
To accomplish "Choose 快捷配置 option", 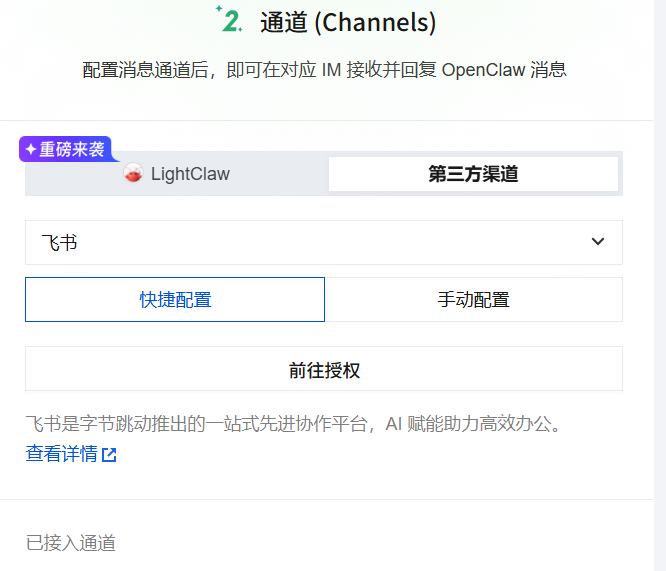I will 175,300.
